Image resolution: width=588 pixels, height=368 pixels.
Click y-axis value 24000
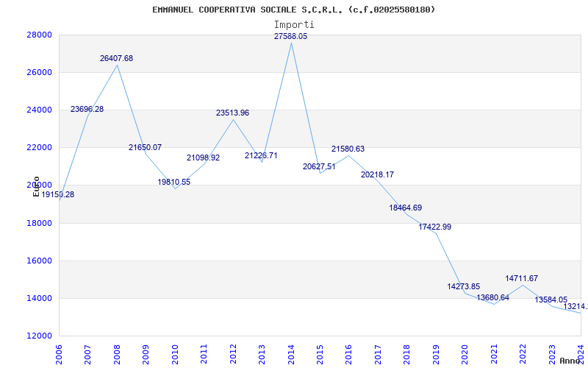[x=39, y=110]
